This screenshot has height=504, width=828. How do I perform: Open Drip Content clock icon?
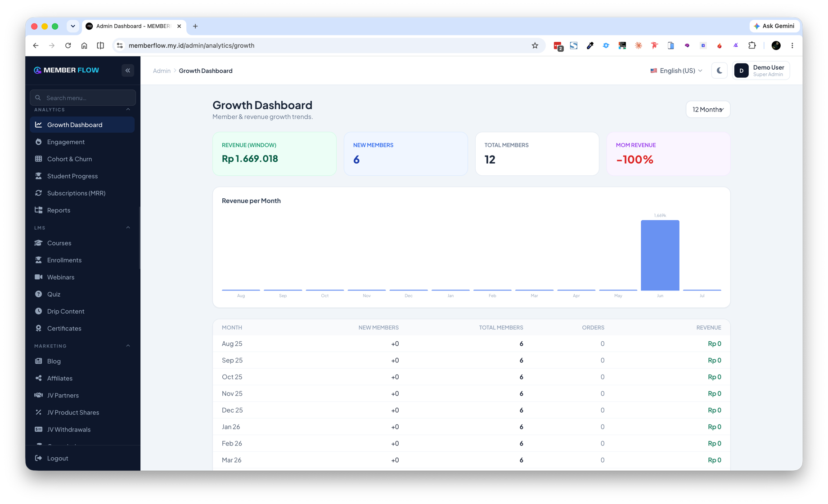point(39,311)
